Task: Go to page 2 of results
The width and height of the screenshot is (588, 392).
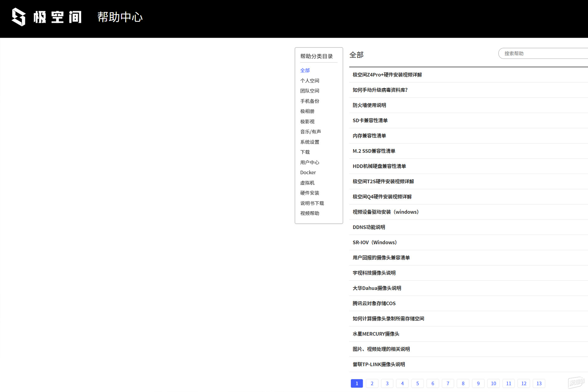Action: [x=372, y=383]
